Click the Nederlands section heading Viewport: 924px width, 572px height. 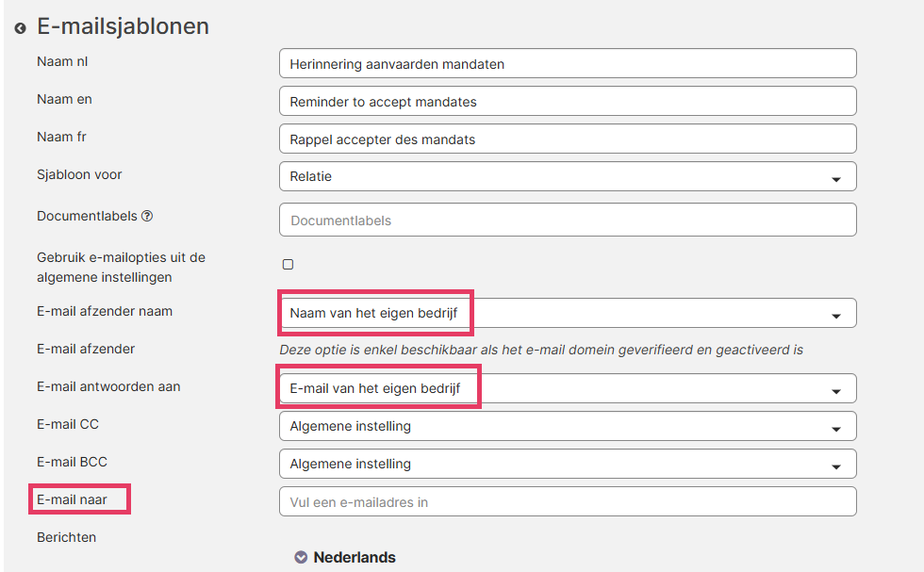click(355, 557)
